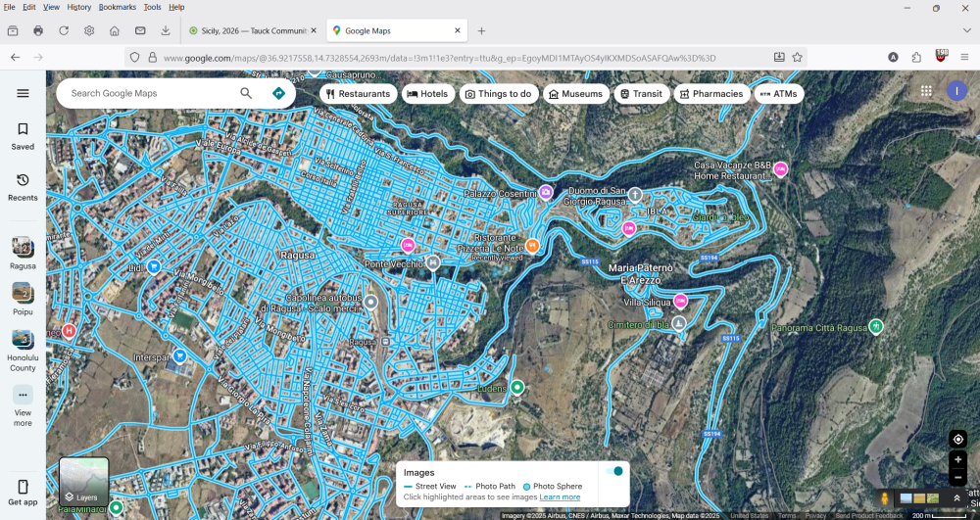The height and width of the screenshot is (520, 980).
Task: Open the Layers thumbnail
Action: pos(83,481)
